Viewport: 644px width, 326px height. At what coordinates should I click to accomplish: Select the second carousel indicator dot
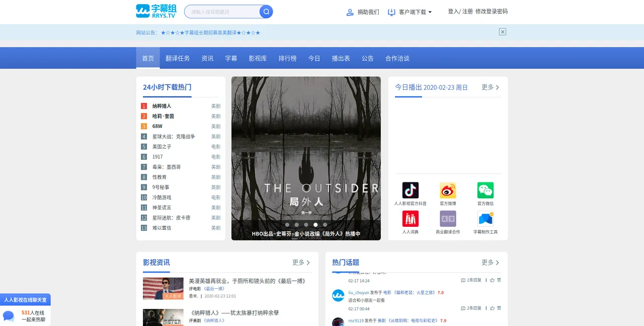tap(297, 225)
